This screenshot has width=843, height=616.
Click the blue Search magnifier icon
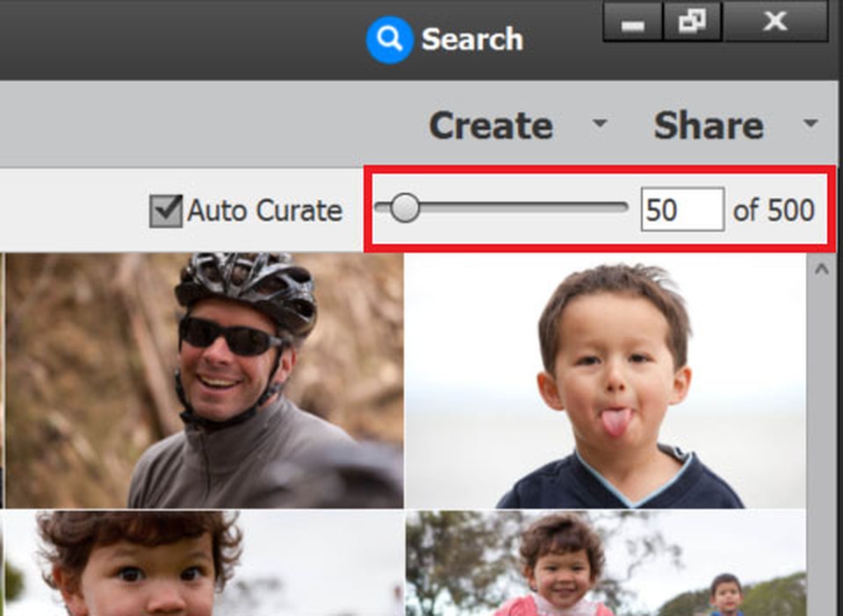click(x=389, y=39)
